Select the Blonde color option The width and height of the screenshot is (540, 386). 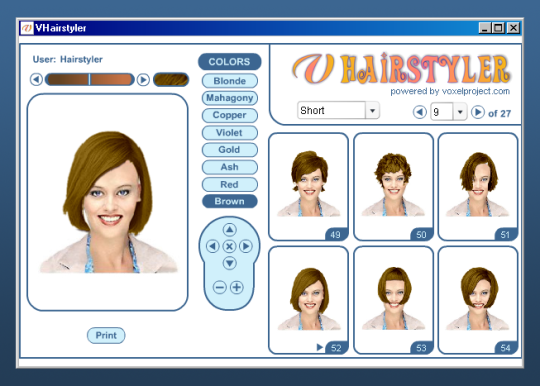[x=230, y=81]
